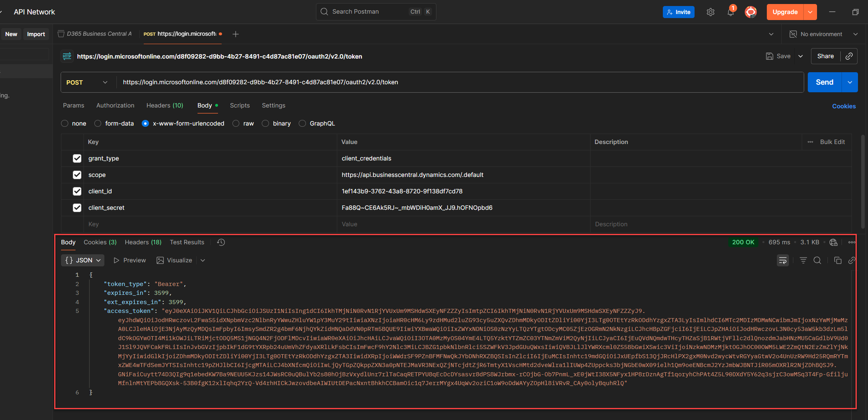Switch to the Authorization tab
868x420 pixels.
coord(115,106)
